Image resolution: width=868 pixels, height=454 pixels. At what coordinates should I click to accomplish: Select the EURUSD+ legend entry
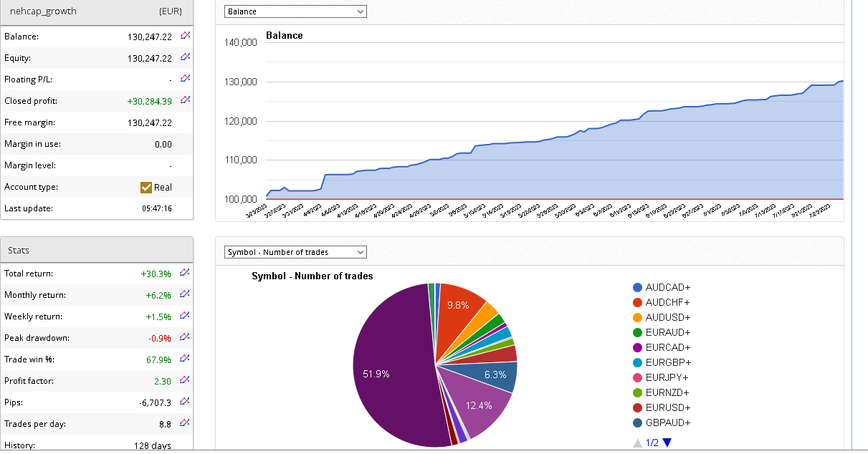pyautogui.click(x=667, y=407)
